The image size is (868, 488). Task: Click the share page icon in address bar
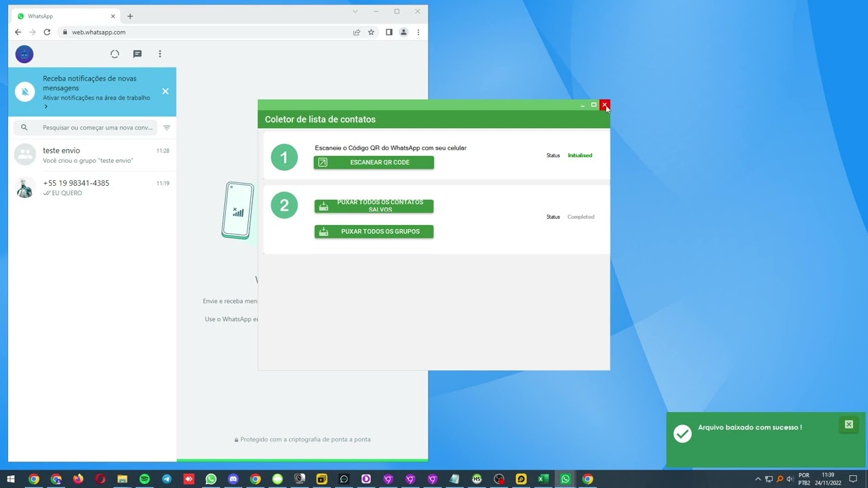click(357, 32)
